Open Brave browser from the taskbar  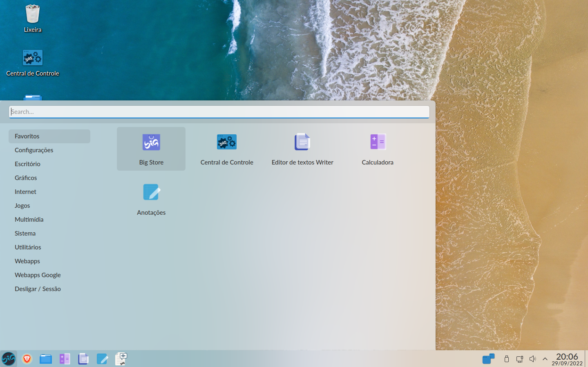coord(27,359)
